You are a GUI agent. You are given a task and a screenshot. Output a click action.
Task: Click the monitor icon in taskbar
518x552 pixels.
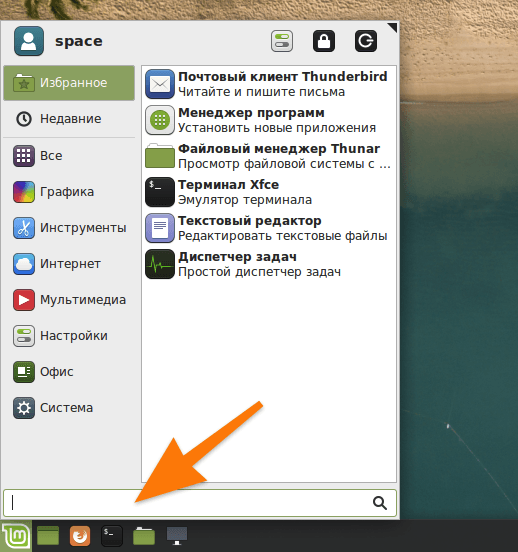coord(177,536)
